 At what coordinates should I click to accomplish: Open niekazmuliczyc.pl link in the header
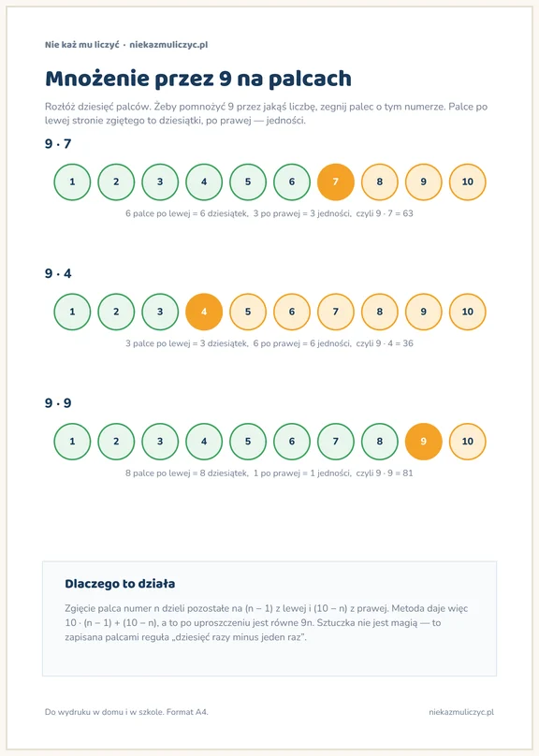coord(168,45)
